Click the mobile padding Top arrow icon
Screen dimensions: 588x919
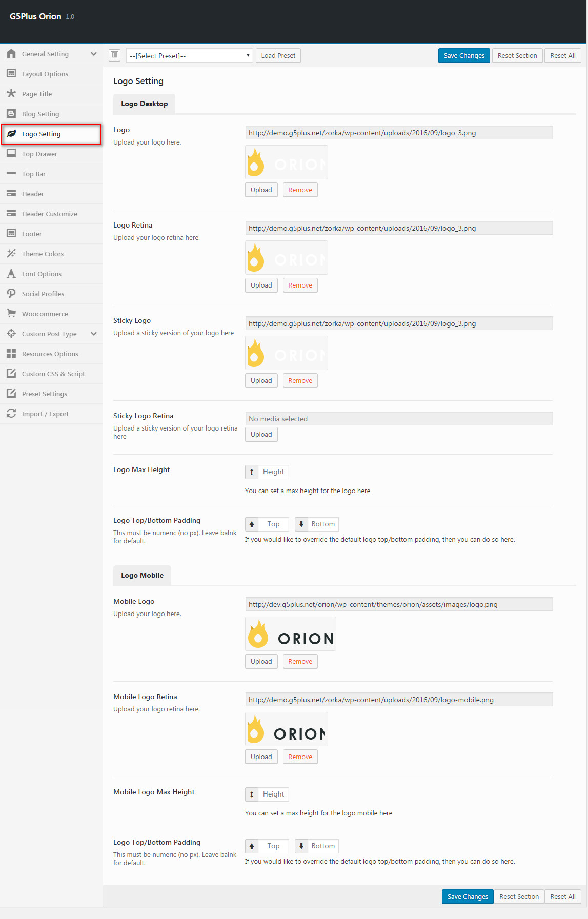click(x=252, y=846)
